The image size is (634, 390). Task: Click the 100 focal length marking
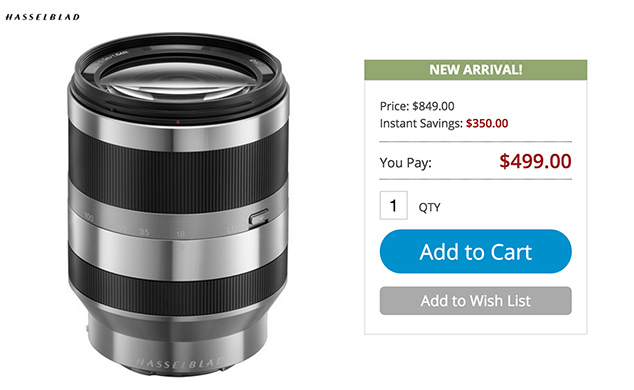click(89, 218)
